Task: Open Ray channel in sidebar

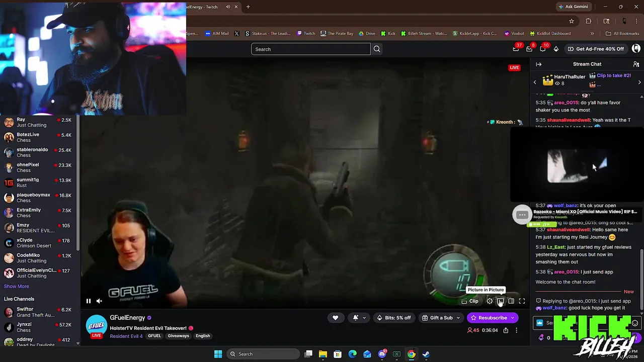Action: coord(40,122)
